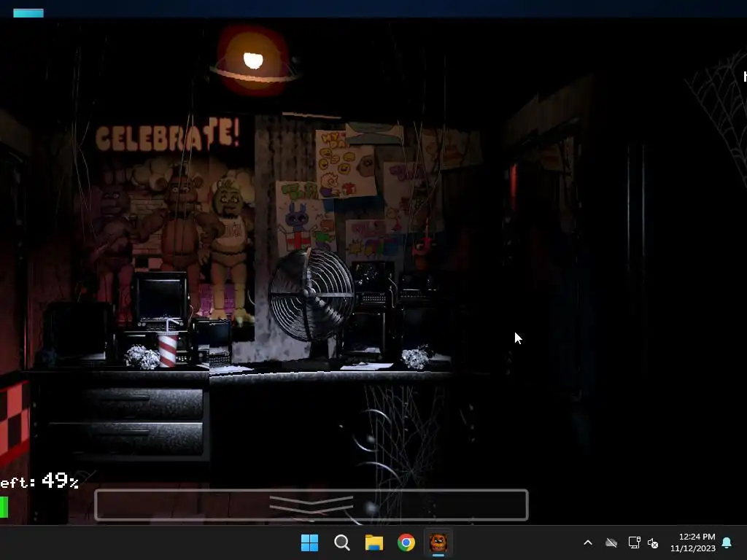
Task: Click the muted volume tray icon
Action: point(653,542)
